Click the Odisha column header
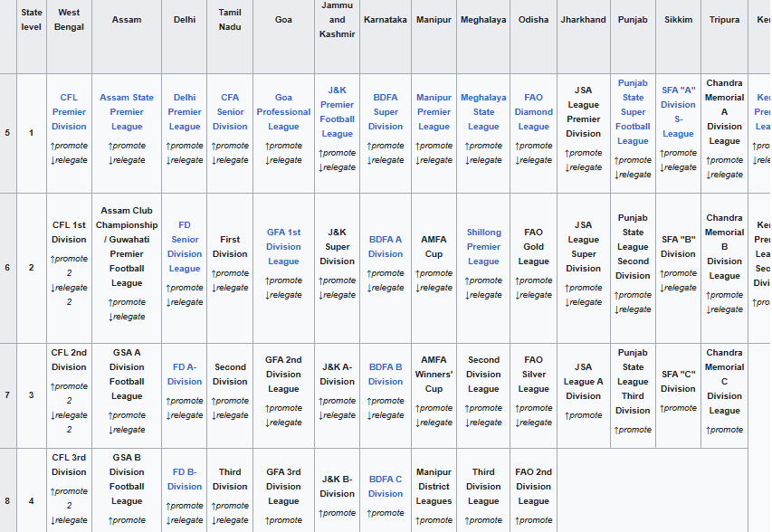The width and height of the screenshot is (772, 532). (x=534, y=20)
